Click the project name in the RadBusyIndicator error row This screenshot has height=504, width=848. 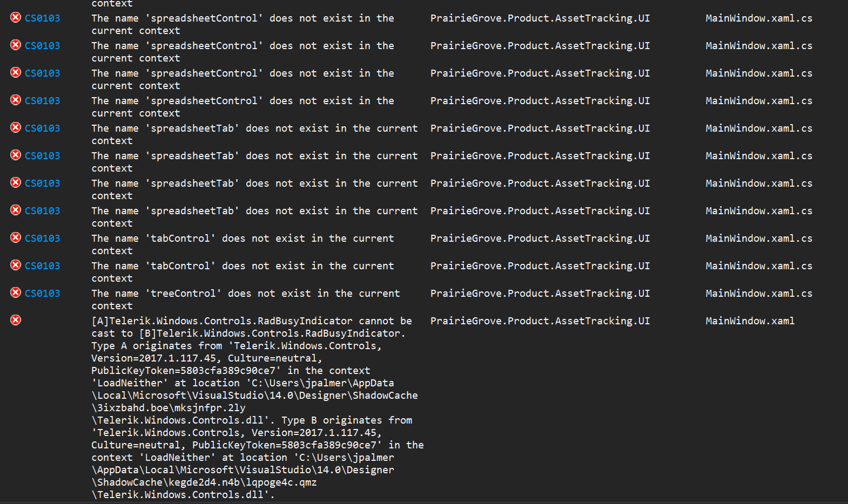[x=540, y=321]
